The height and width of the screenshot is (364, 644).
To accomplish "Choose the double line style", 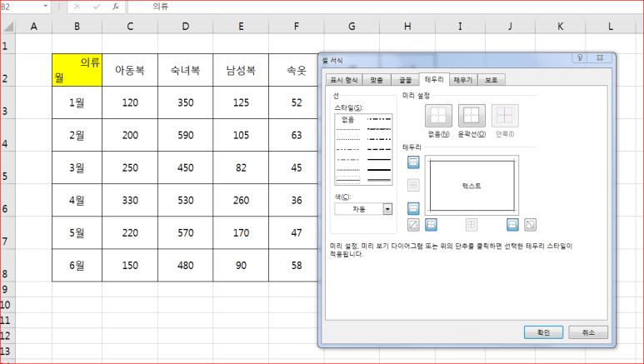I will click(379, 180).
